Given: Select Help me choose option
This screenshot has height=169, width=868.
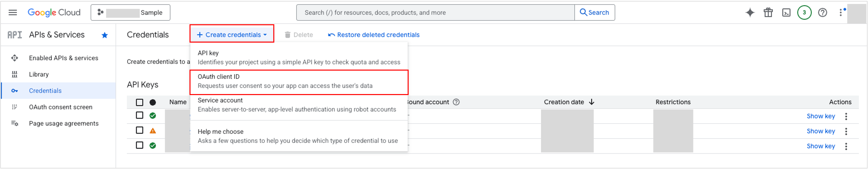Looking at the screenshot, I should coord(299,136).
